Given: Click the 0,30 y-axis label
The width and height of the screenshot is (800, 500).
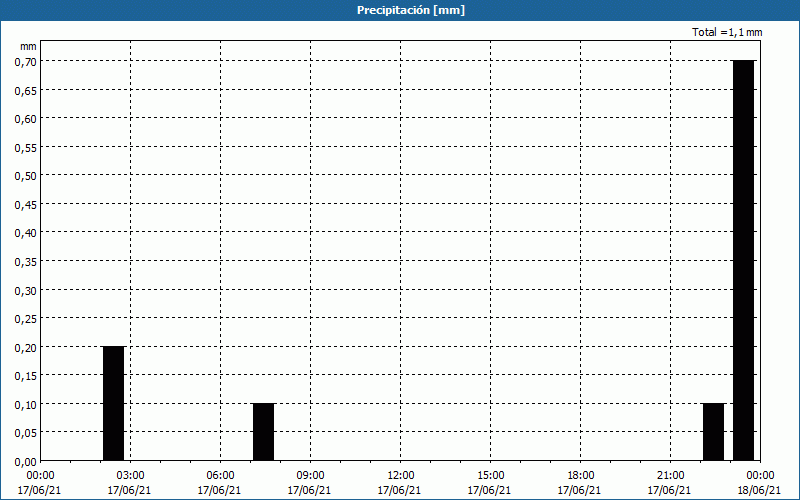Looking at the screenshot, I should (x=25, y=291).
